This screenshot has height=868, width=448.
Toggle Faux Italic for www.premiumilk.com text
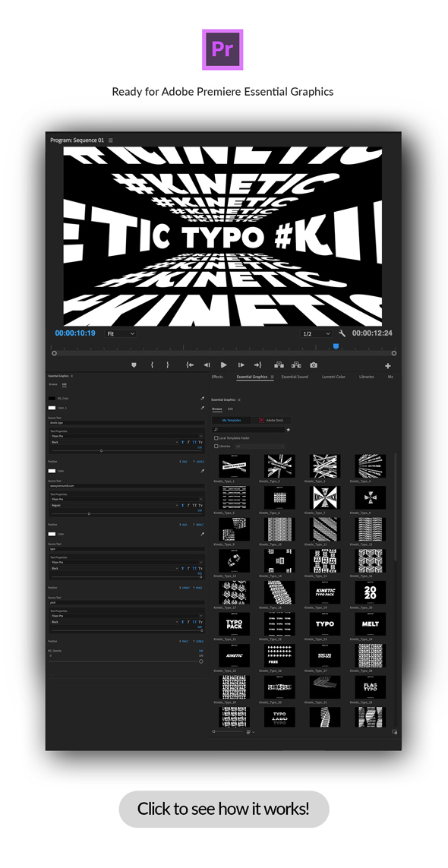[x=188, y=506]
